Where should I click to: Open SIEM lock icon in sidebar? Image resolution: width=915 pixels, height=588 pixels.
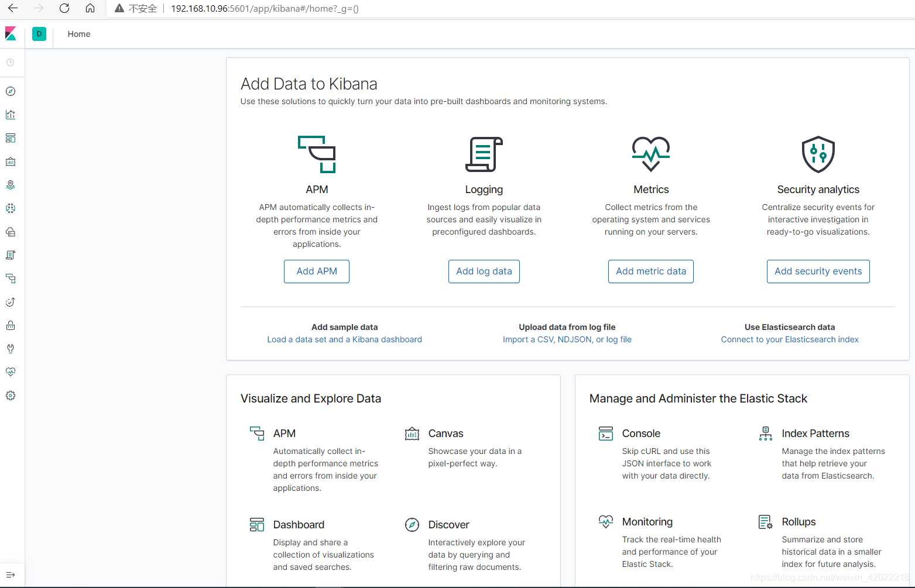[x=11, y=325]
